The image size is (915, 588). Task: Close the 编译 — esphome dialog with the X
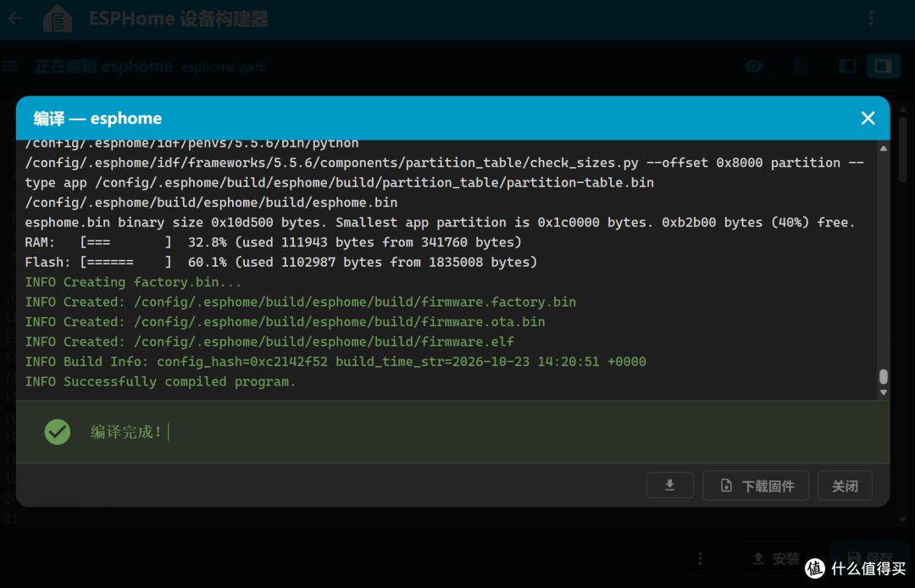pos(868,119)
